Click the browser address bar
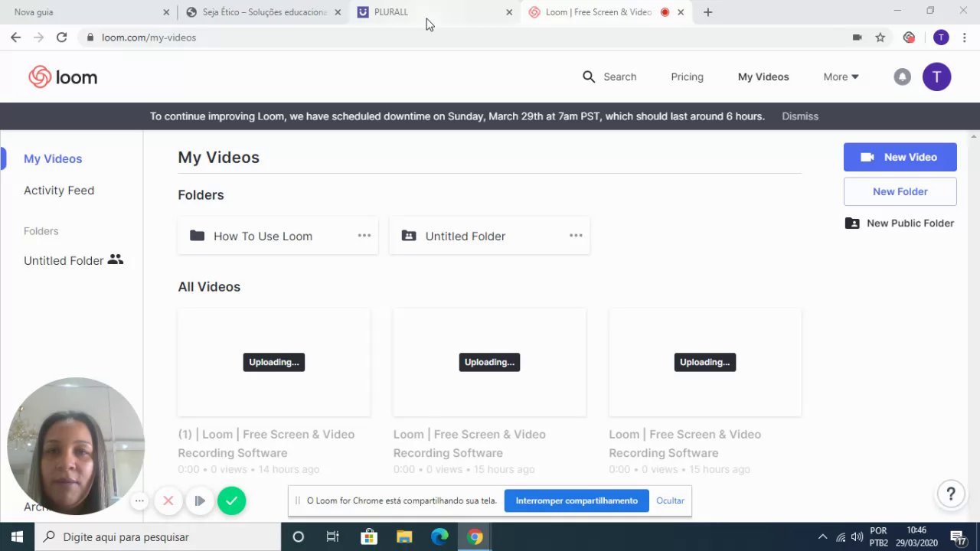 coord(459,37)
